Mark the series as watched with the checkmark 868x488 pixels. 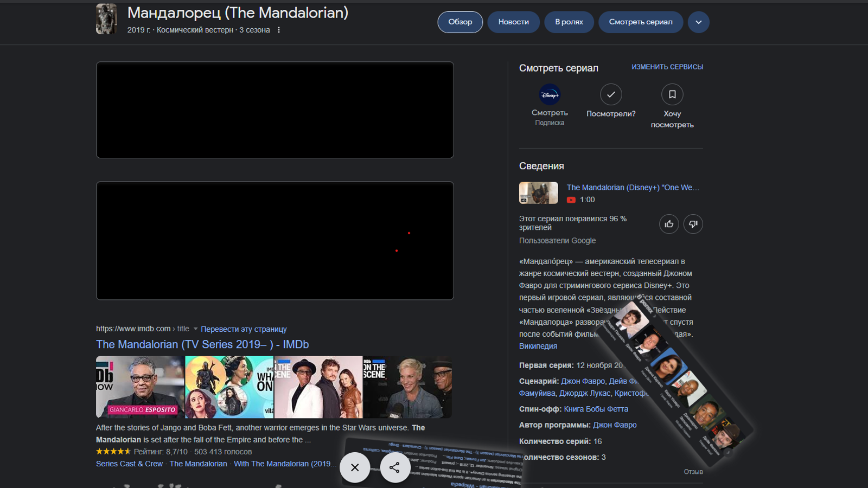pyautogui.click(x=611, y=95)
